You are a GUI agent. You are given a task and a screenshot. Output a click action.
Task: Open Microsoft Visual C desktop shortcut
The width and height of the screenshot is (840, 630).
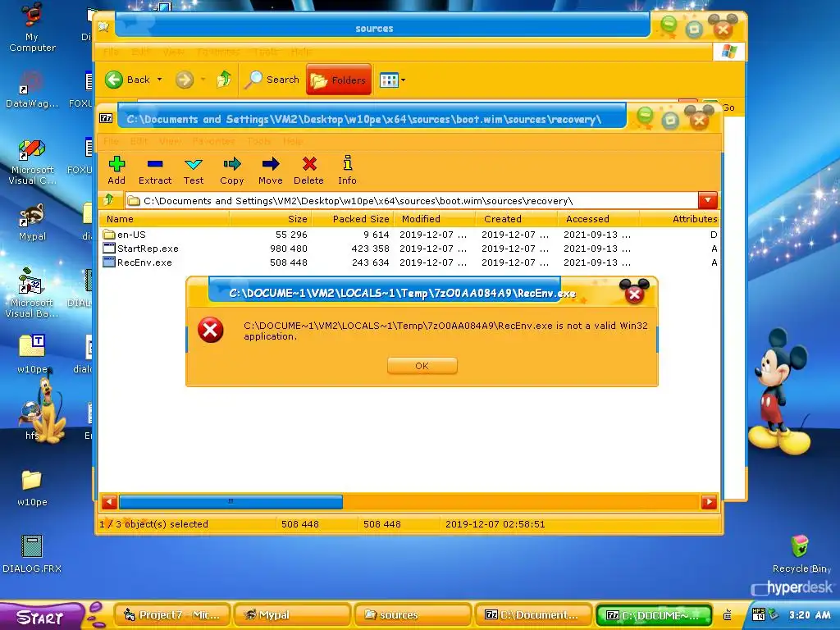(x=32, y=162)
